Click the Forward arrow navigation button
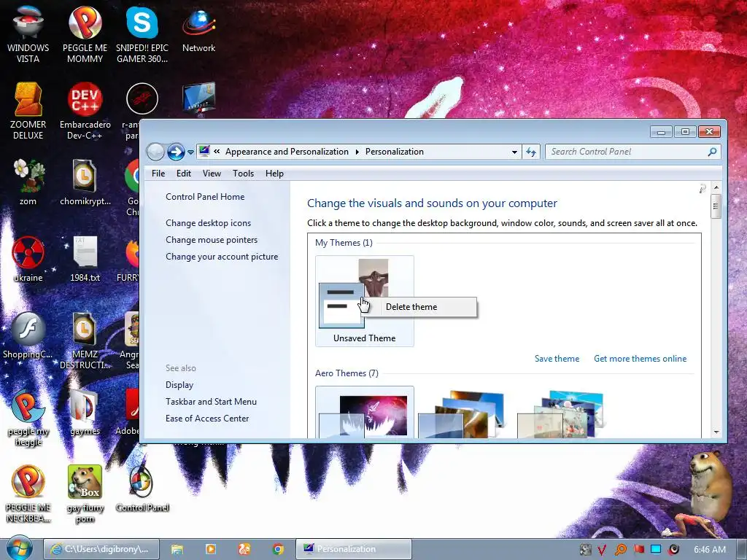Viewport: 747px width, 560px height. [x=176, y=152]
